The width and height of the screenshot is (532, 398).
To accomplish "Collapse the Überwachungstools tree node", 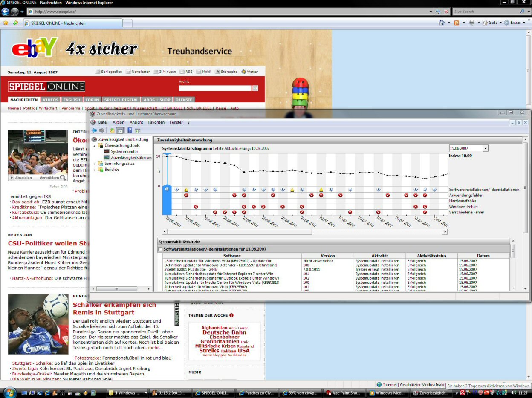I will click(x=95, y=145).
